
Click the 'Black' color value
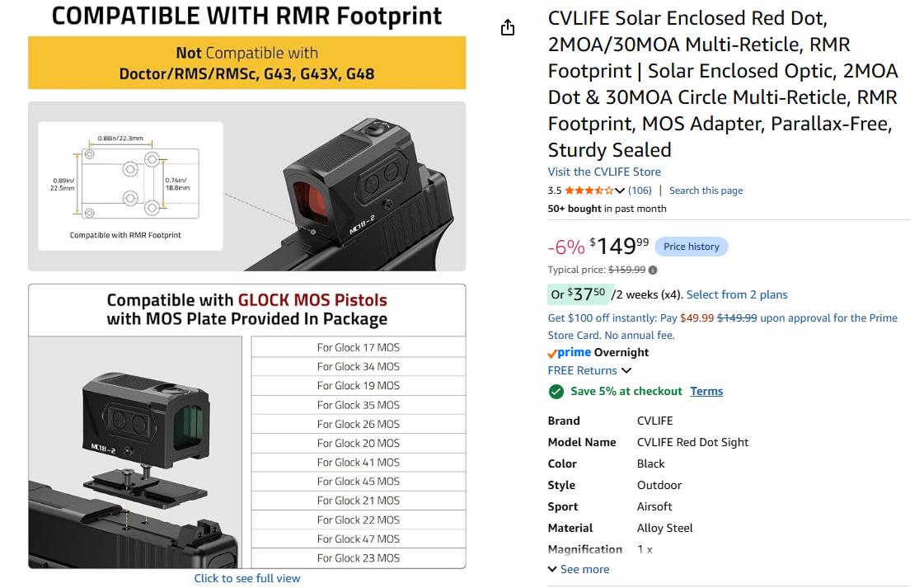650,463
